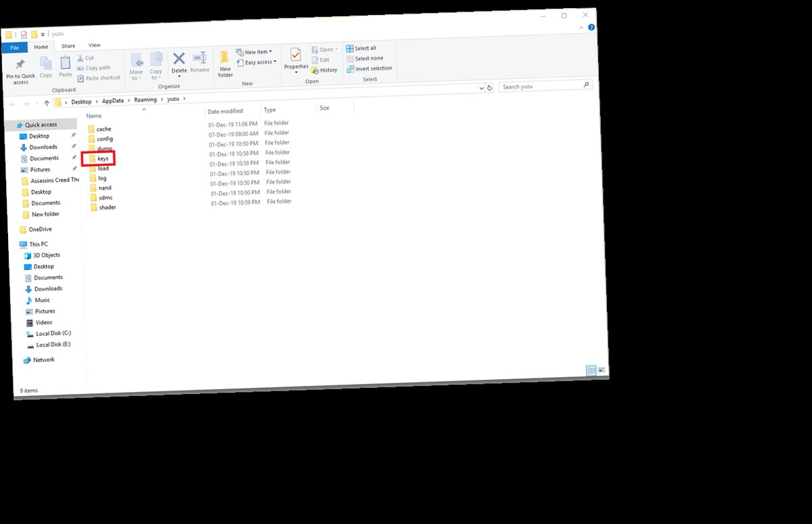Click yuzu in the breadcrumb path
812x524 pixels.
(x=173, y=99)
